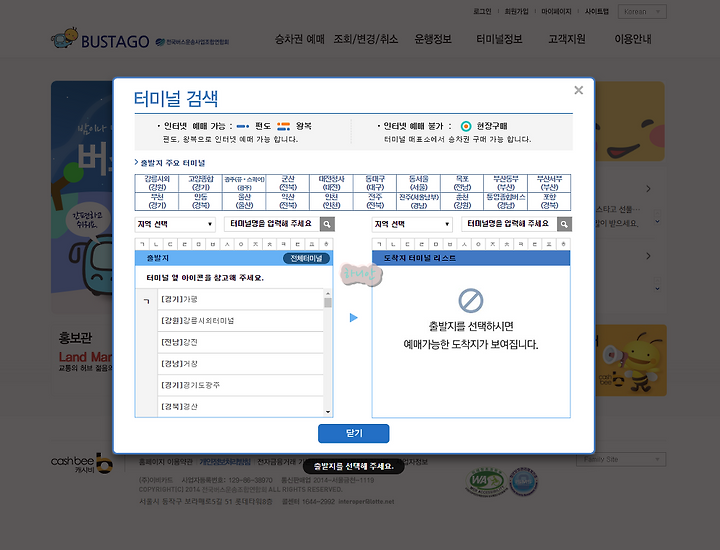Open the Family Site dropdown
The image size is (720, 550).
[621, 459]
